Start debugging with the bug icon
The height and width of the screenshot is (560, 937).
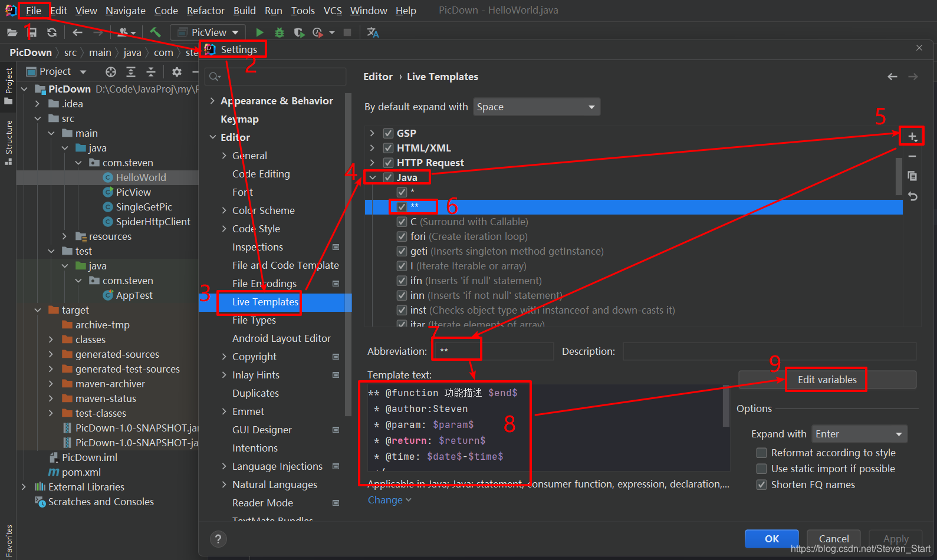coord(280,32)
